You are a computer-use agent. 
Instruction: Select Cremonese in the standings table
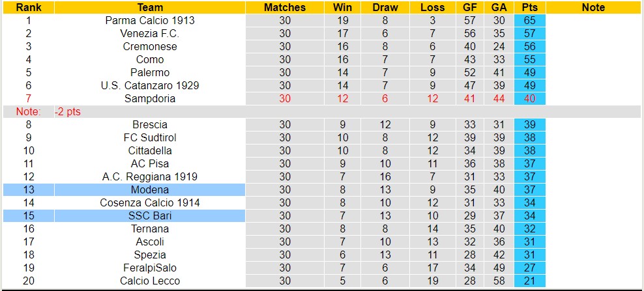point(150,46)
